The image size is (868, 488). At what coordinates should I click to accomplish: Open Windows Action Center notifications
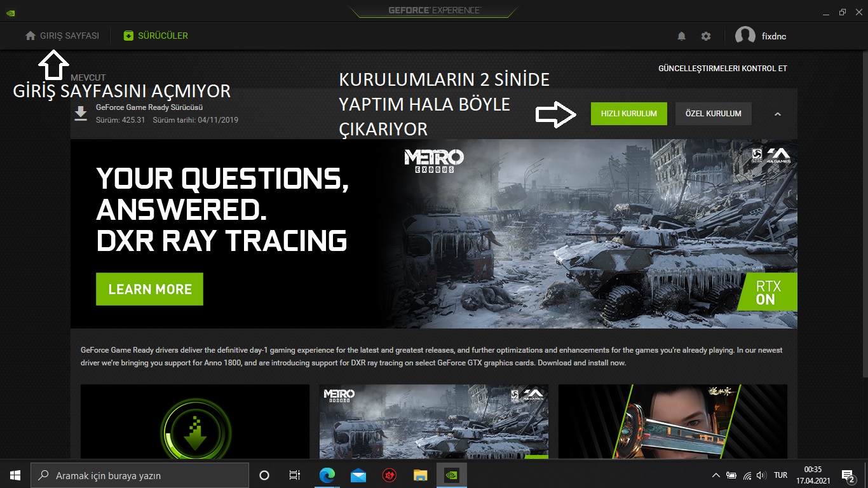848,475
